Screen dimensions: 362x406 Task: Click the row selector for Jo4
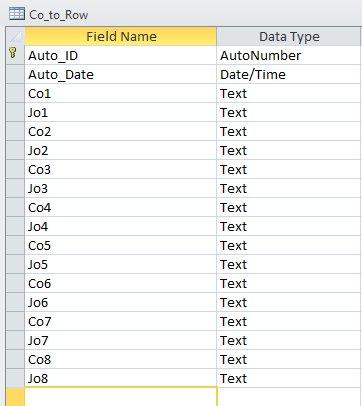click(x=15, y=226)
